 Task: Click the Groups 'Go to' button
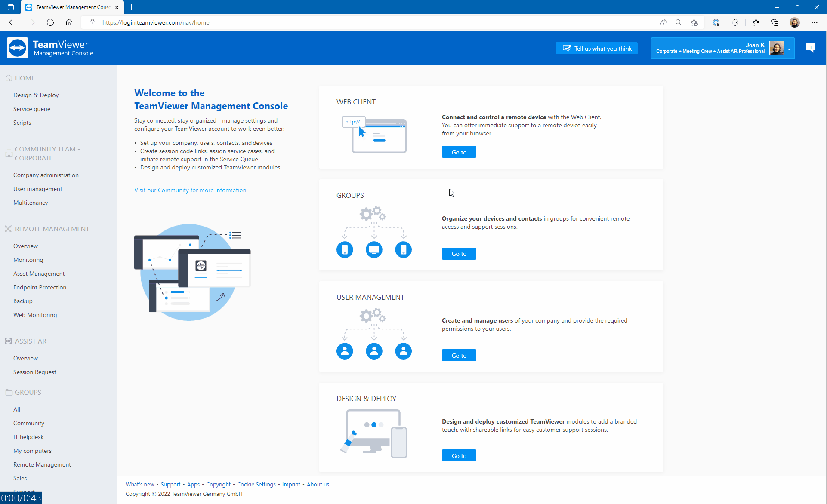click(x=459, y=253)
